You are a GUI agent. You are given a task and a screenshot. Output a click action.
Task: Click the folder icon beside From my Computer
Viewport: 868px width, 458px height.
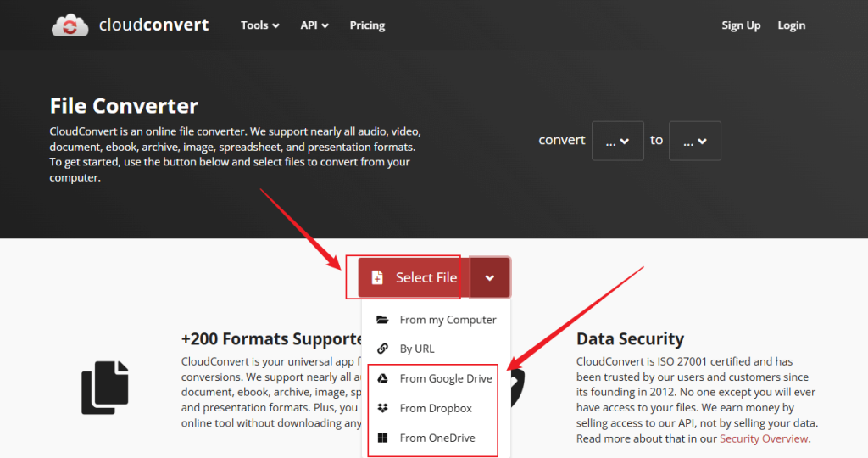point(382,320)
